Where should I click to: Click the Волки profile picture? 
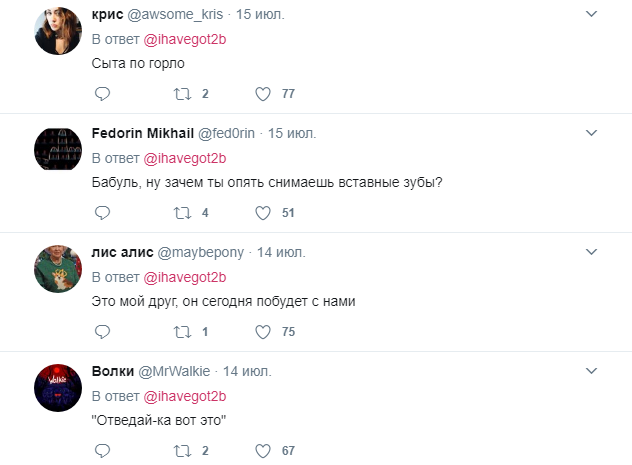pyautogui.click(x=58, y=387)
